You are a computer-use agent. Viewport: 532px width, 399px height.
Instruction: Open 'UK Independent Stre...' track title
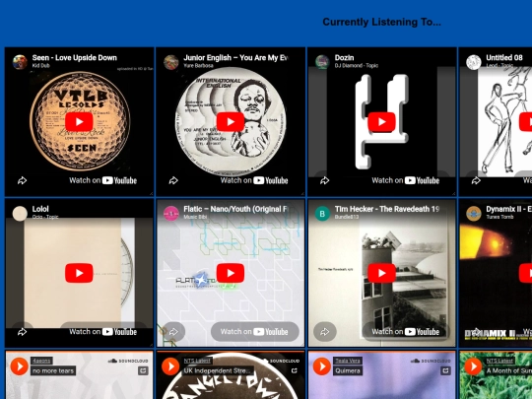pyautogui.click(x=218, y=370)
